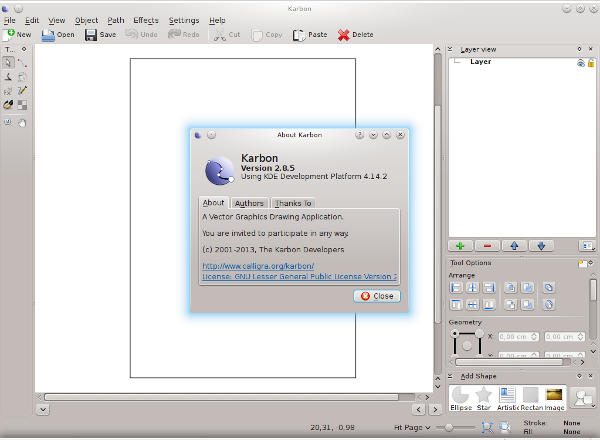Image resolution: width=600 pixels, height=440 pixels.
Task: Click the Paste toolbar icon
Action: click(298, 35)
